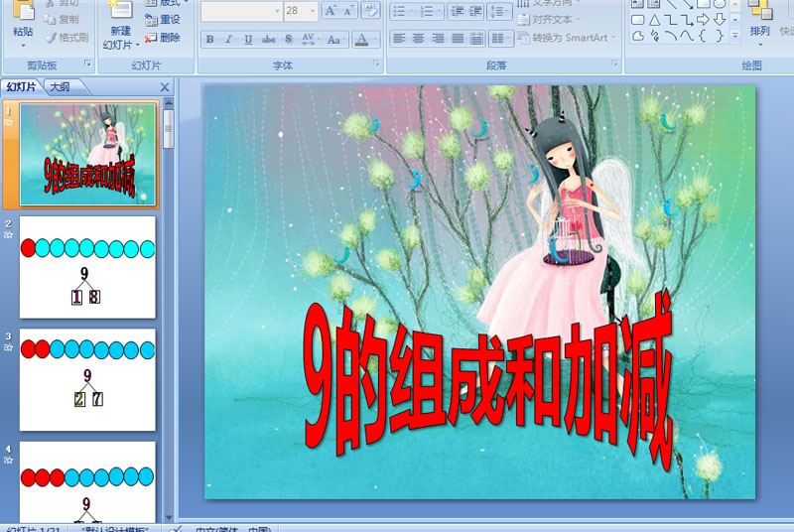Delete slide with 删除 button
Screen dimensions: 794x532
162,38
